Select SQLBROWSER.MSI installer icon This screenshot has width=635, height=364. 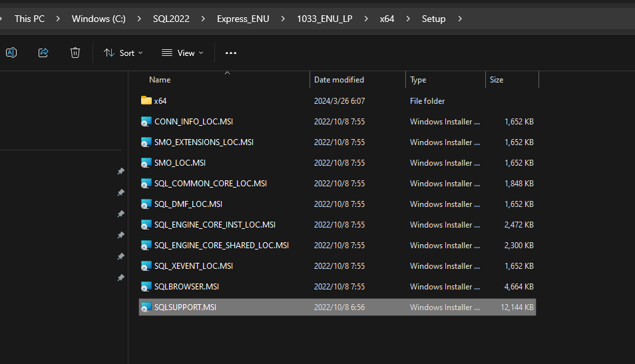pos(146,287)
